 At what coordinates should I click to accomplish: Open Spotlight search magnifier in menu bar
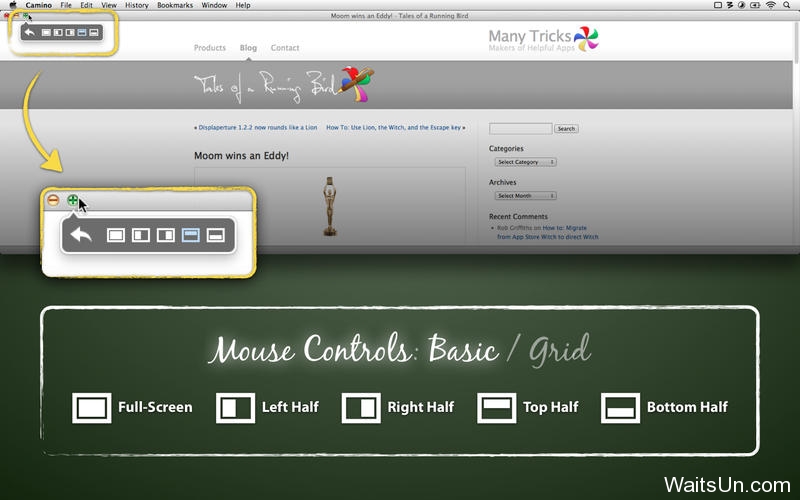(x=787, y=5)
